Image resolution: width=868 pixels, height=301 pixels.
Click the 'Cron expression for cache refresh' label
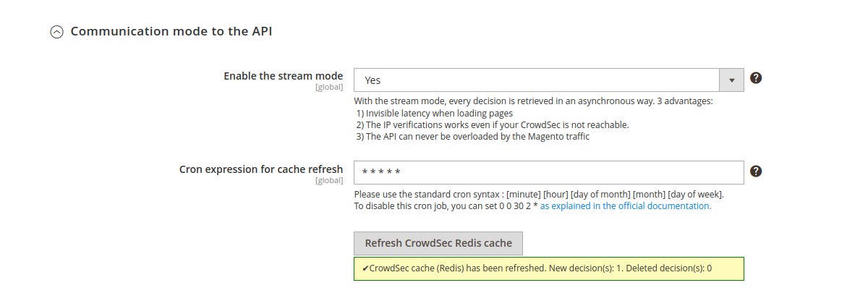pyautogui.click(x=261, y=169)
